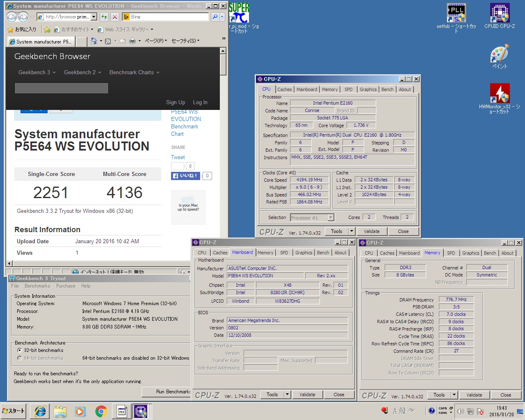Click the Geekbench taskbar icon

pyautogui.click(x=121, y=411)
